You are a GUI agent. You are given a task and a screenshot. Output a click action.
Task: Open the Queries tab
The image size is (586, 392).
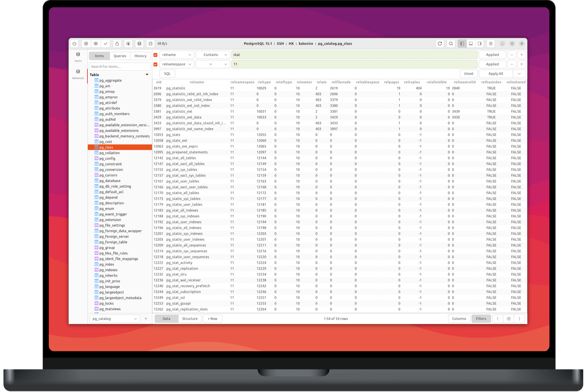pyautogui.click(x=120, y=56)
